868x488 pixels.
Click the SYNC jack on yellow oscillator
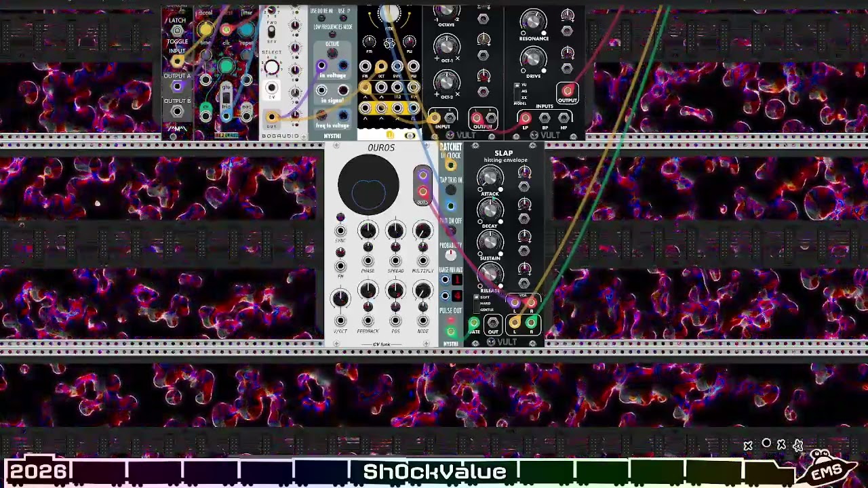pyautogui.click(x=397, y=67)
